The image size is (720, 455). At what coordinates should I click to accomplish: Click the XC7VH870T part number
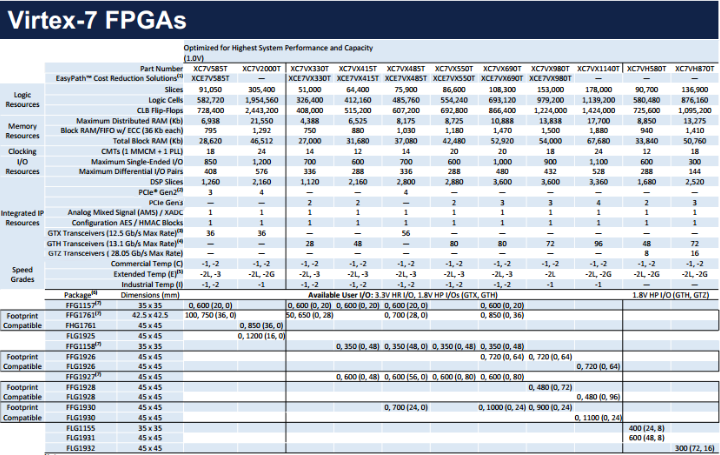(x=695, y=68)
